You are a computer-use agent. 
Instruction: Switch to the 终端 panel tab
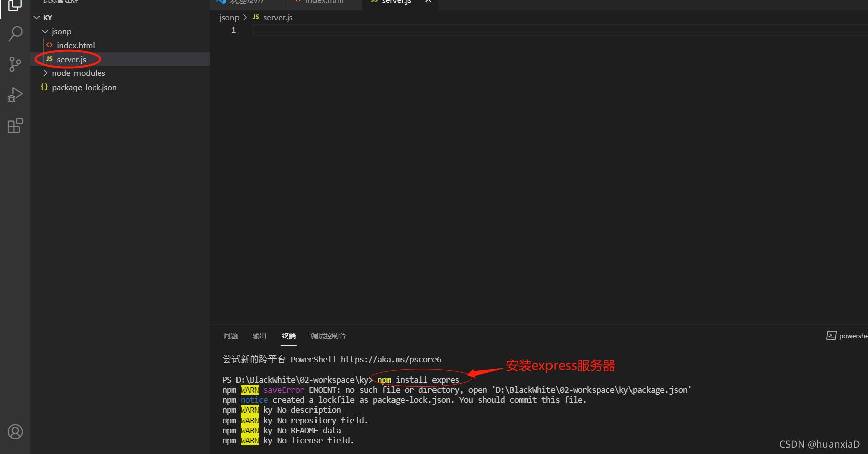(289, 336)
